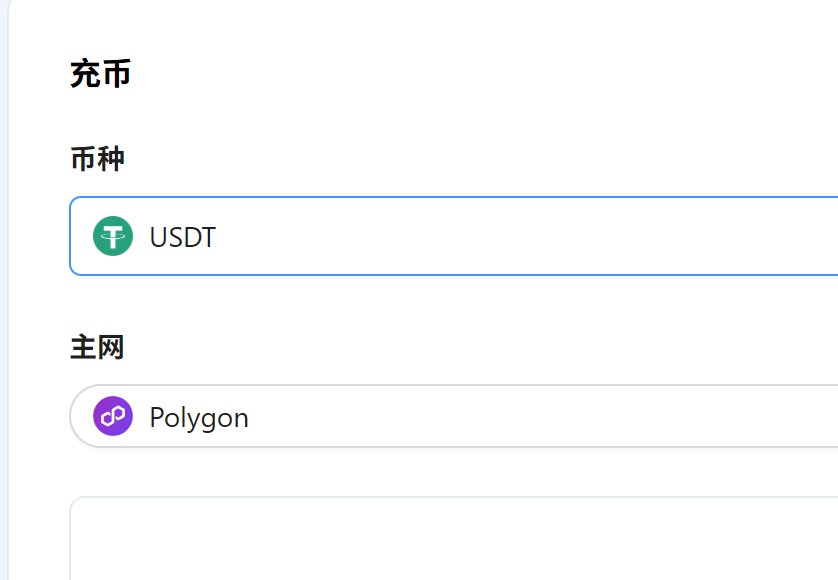Click the white space between 充币 and 币种
This screenshot has height=580, width=838.
(x=300, y=116)
